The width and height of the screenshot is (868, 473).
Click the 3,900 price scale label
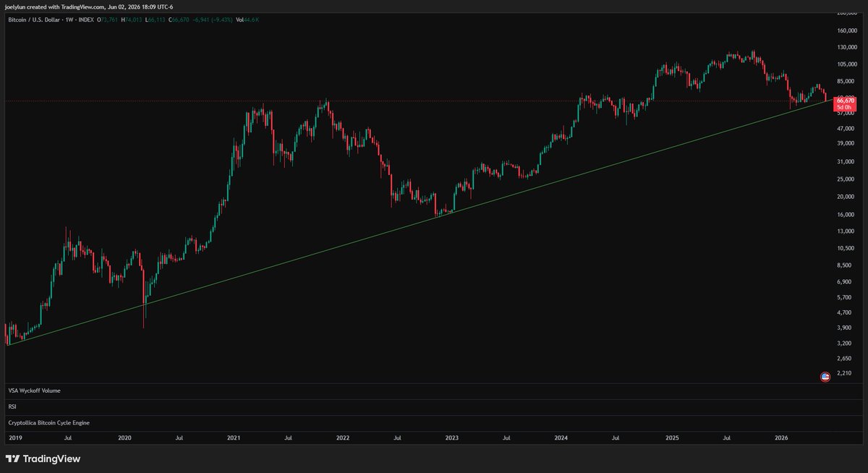pyautogui.click(x=843, y=328)
